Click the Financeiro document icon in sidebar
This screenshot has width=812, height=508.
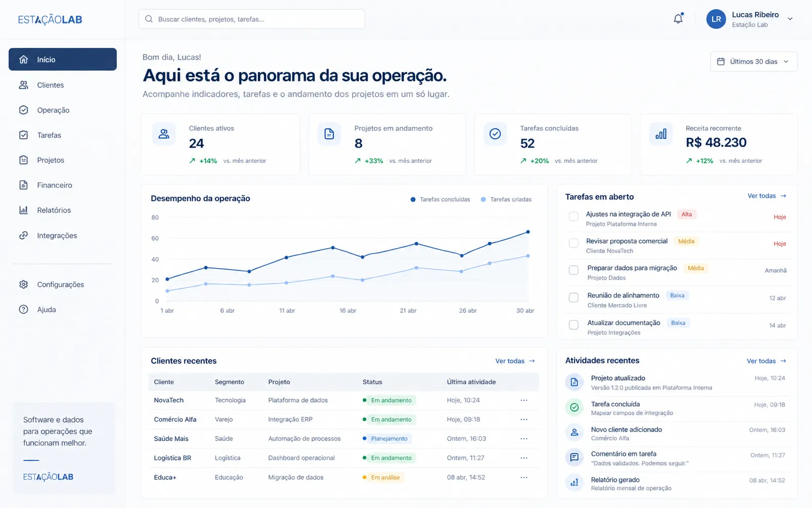point(24,185)
